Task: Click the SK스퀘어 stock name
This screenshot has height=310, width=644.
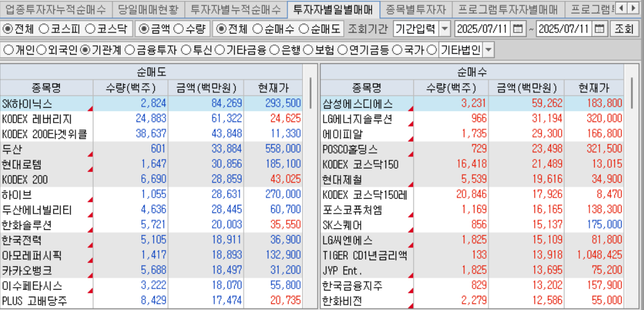Action: pos(343,225)
